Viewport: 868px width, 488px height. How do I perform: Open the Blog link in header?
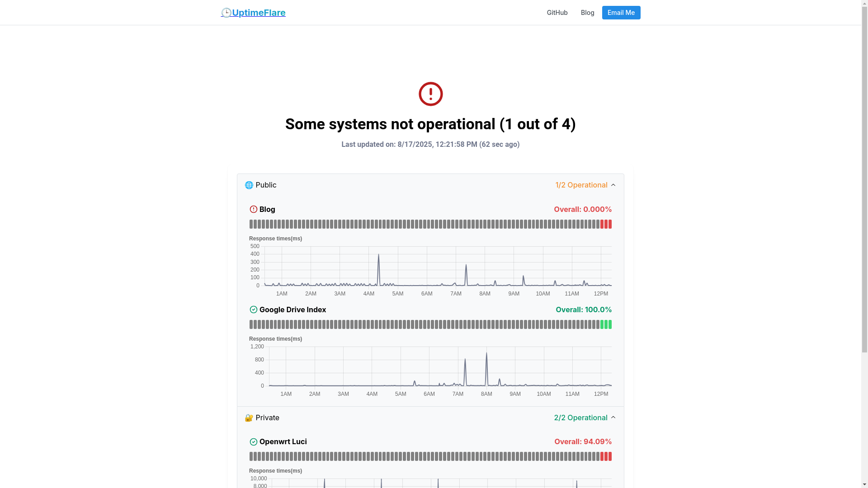click(x=587, y=13)
